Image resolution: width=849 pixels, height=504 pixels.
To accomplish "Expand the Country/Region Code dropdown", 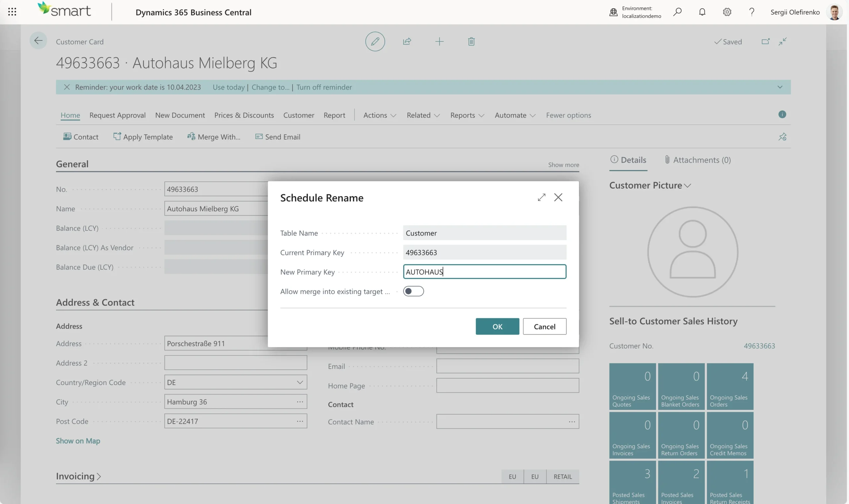I will click(x=299, y=382).
